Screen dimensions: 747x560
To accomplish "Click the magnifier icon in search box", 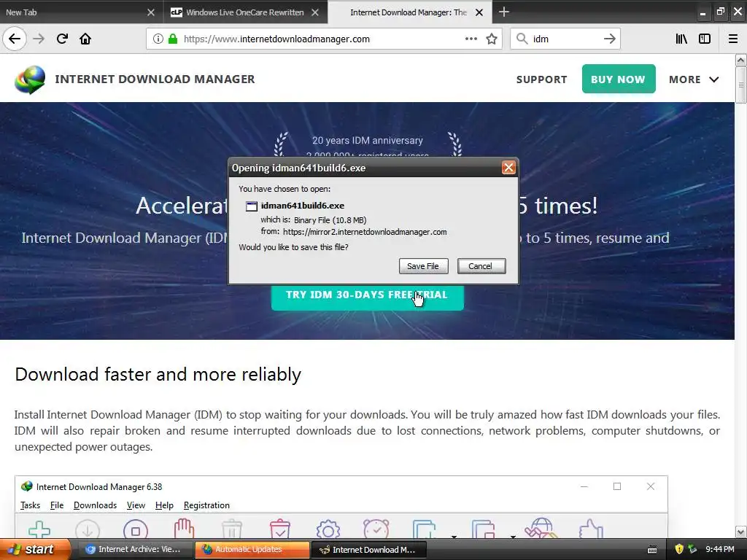I will [522, 39].
